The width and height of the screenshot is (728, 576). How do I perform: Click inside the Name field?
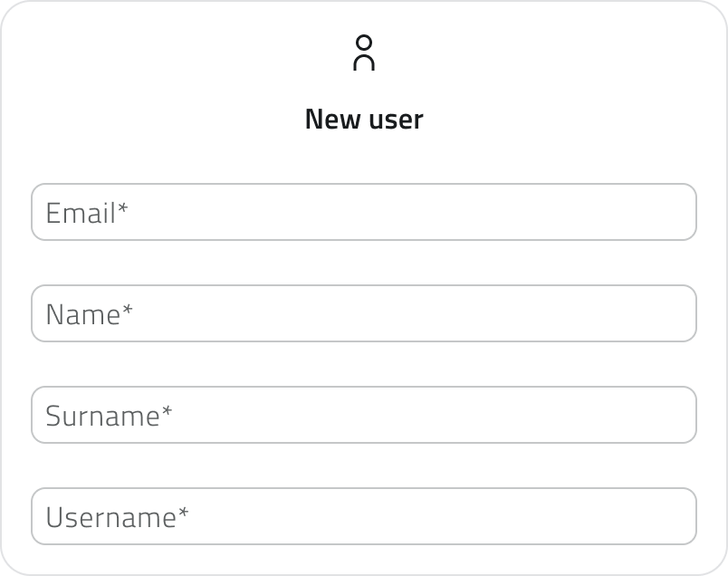362,313
